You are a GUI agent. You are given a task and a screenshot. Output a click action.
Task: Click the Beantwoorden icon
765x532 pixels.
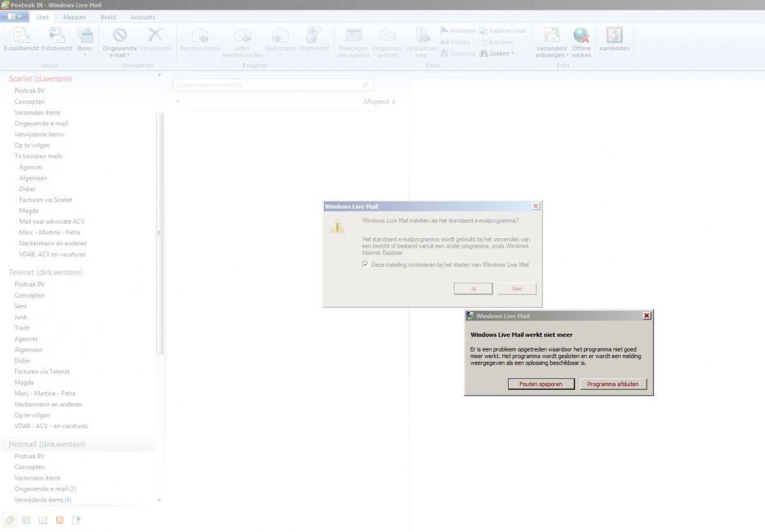[200, 36]
